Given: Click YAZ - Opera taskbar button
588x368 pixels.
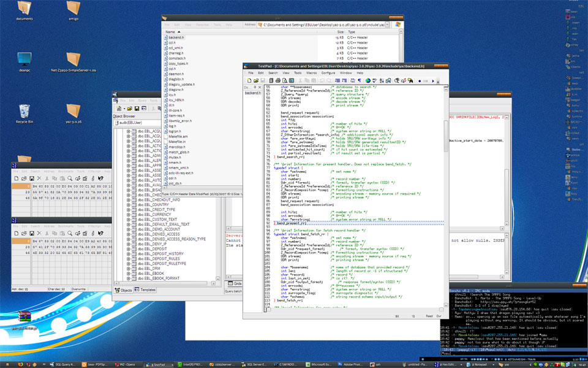Looking at the screenshot, I should coord(126,364).
